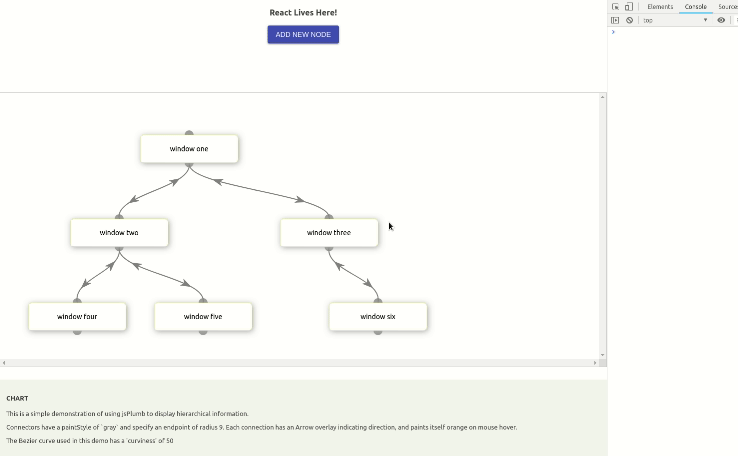This screenshot has height=456, width=738.
Task: Click the 'window six' node
Action: pyautogui.click(x=378, y=317)
